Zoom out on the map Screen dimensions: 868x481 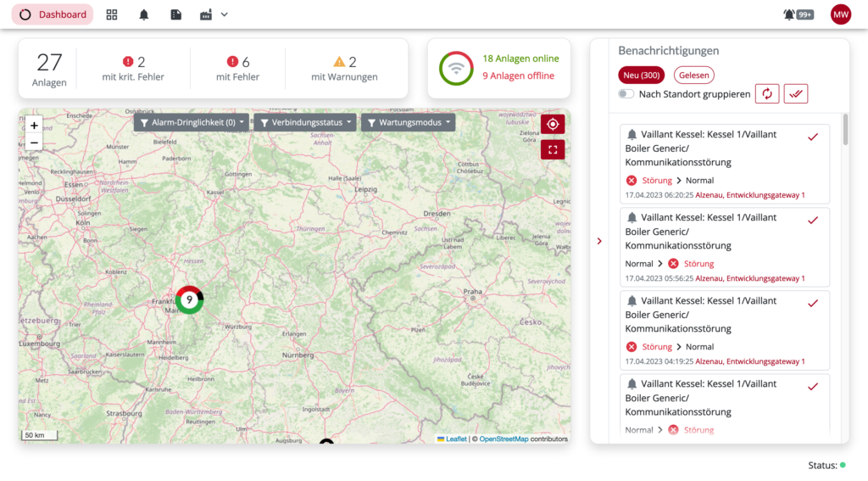click(34, 143)
